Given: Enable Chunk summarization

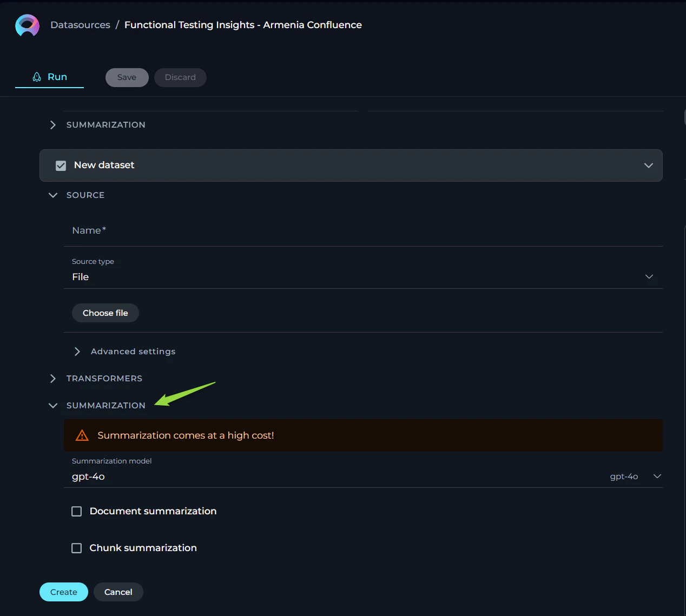Looking at the screenshot, I should point(76,548).
